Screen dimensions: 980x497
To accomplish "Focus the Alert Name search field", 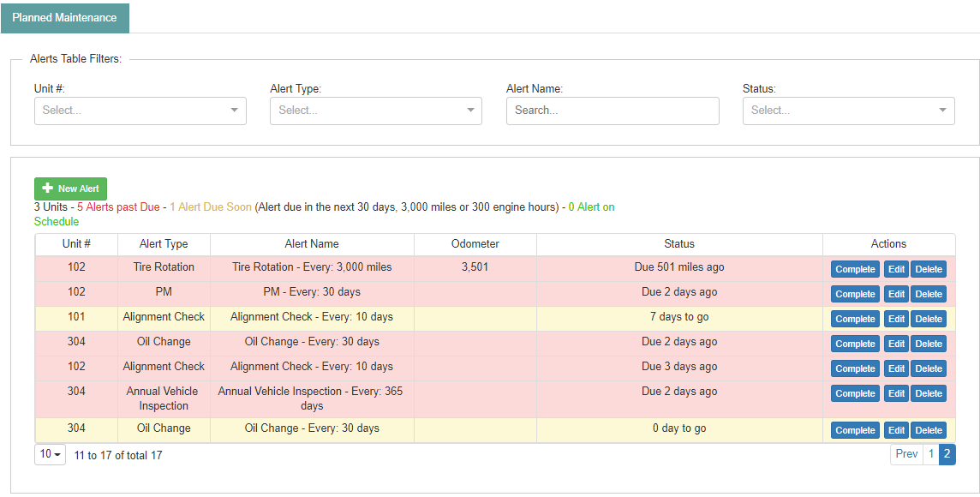I will tap(612, 111).
